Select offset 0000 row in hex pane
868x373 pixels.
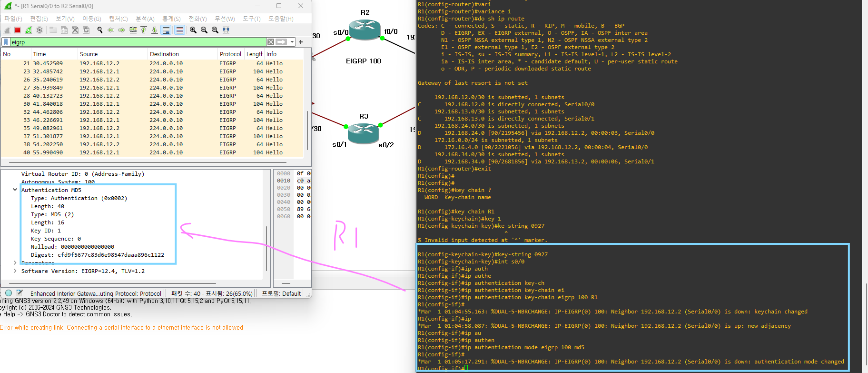pyautogui.click(x=293, y=173)
